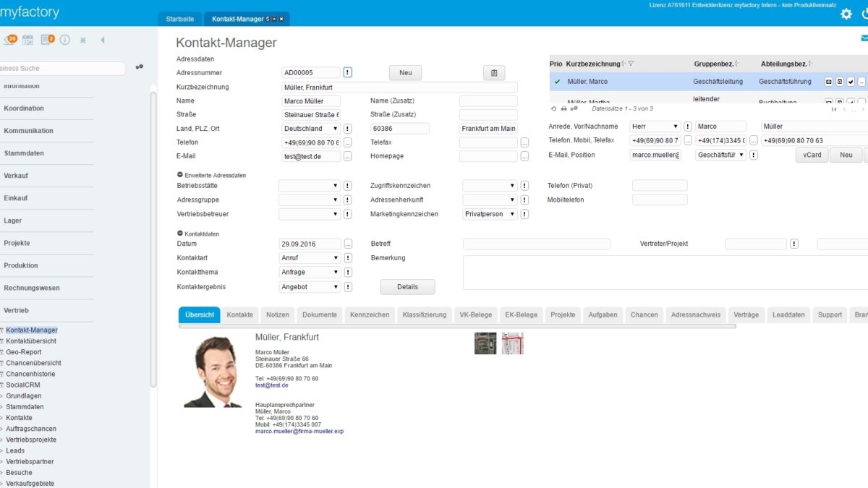Click the print icon below contact list
Image resolution: width=868 pixels, height=488 pixels.
coord(564,109)
